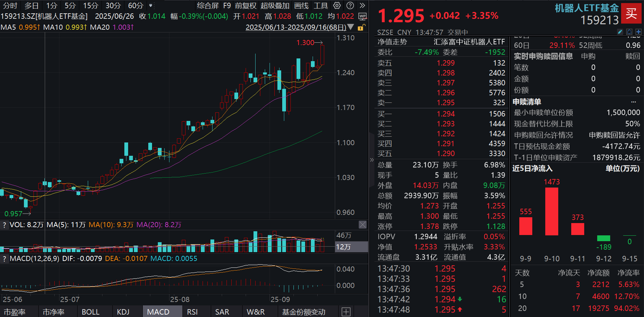This screenshot has width=644, height=317.
Task: Open dropdown arrow after 60分 period
Action: pos(151,5)
